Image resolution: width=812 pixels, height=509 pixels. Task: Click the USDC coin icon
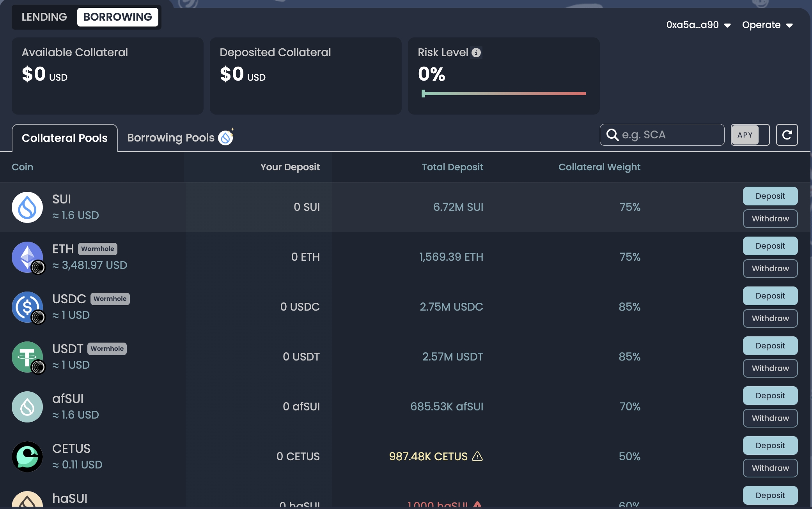[27, 307]
